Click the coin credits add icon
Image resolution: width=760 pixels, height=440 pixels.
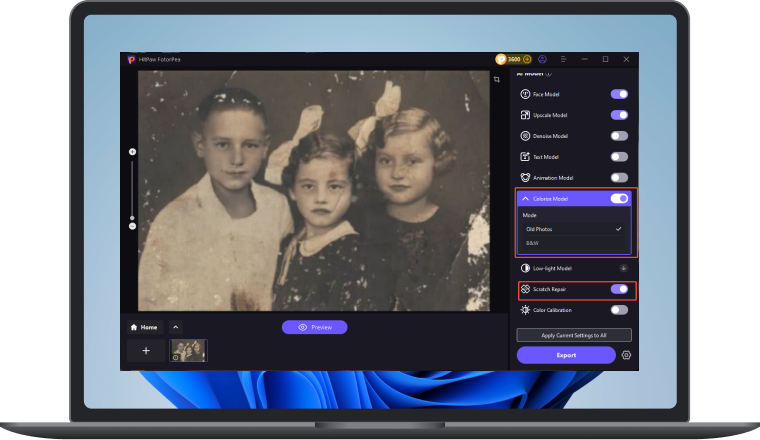tap(527, 60)
